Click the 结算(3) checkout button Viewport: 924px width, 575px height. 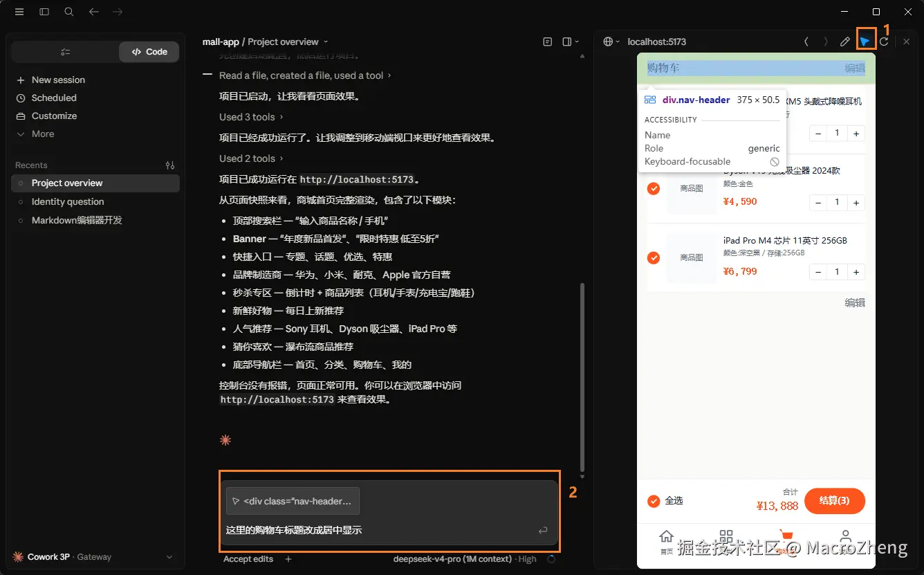point(835,501)
